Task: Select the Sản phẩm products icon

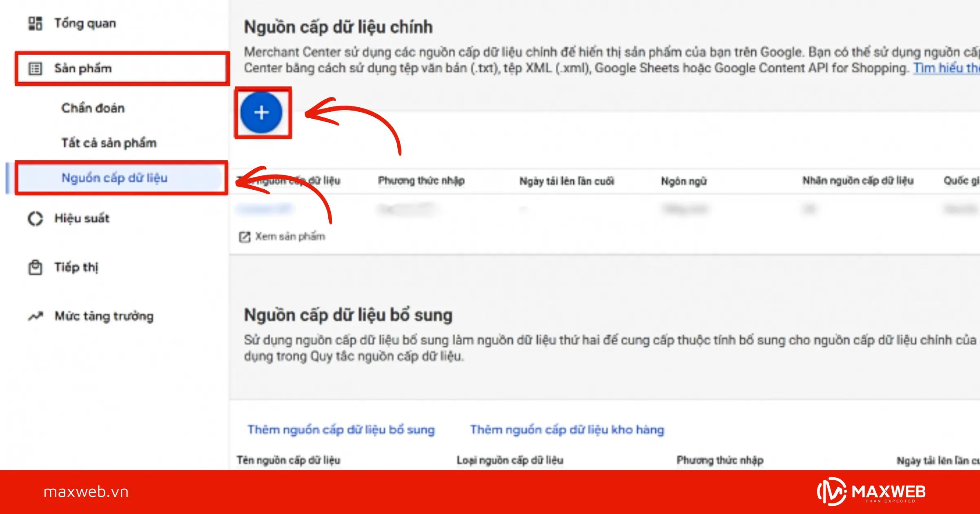Action: (35, 68)
